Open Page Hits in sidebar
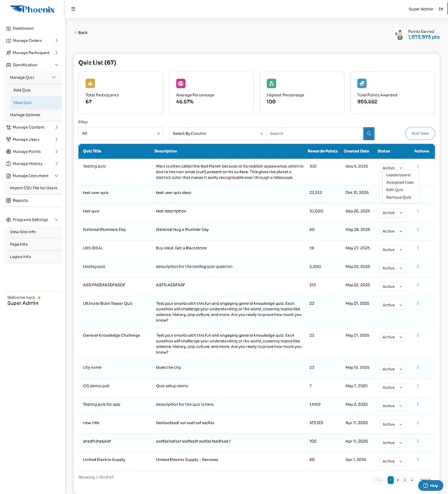This screenshot has height=494, width=448. [x=19, y=244]
